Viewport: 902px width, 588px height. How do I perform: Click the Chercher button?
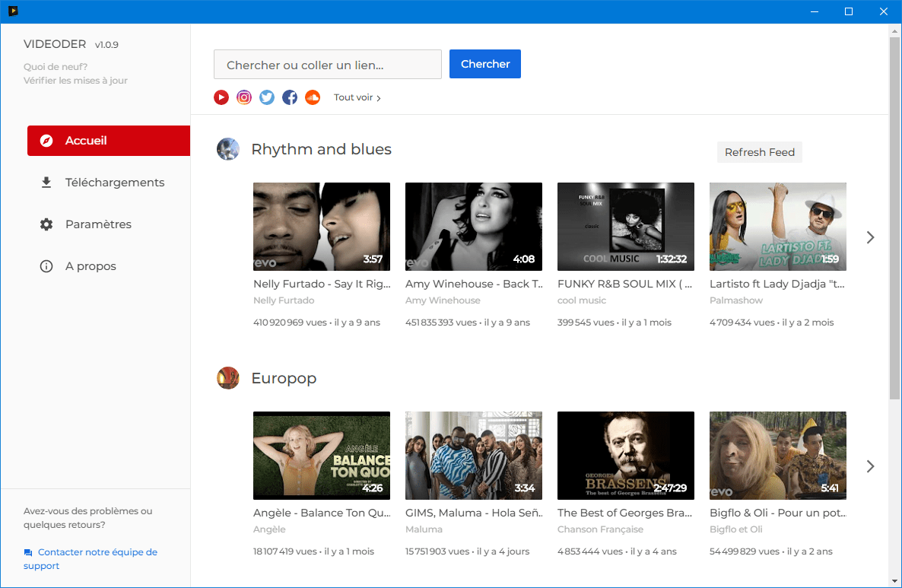tap(485, 64)
